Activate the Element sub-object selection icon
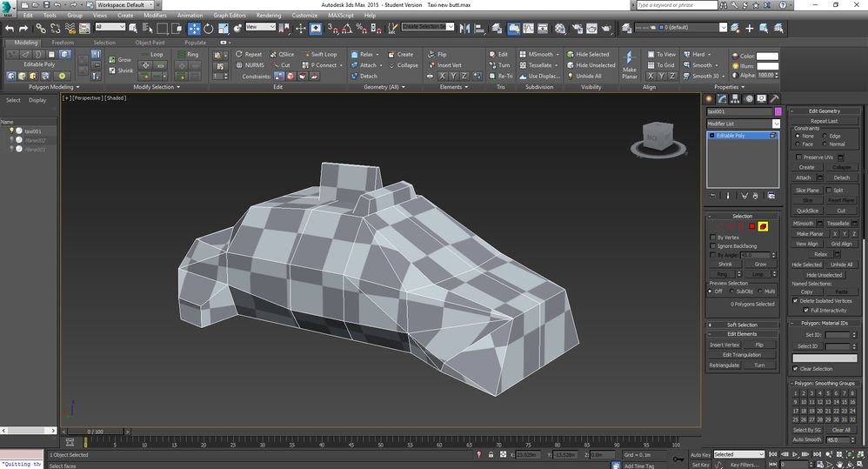Screen dimensions: 868x469 763,226
